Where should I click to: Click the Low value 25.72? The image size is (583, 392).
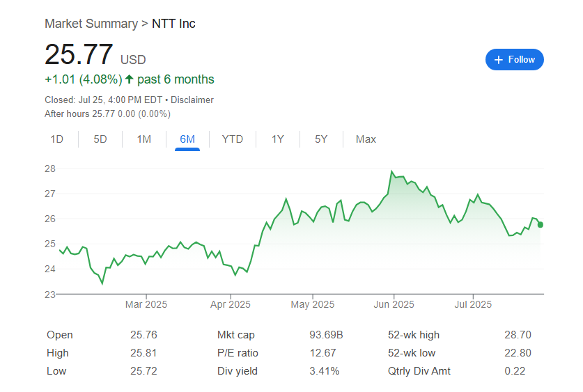[x=143, y=371]
